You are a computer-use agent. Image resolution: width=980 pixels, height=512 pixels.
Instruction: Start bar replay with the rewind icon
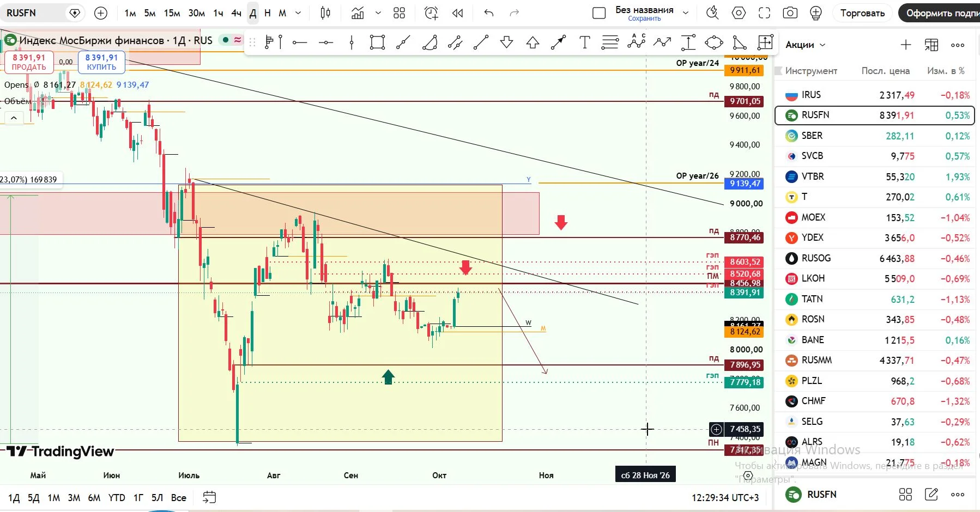(458, 13)
